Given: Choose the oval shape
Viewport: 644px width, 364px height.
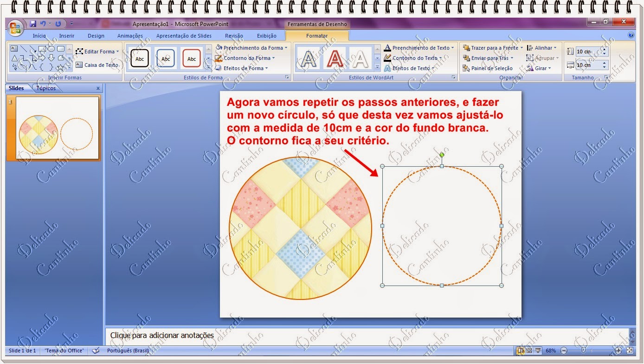Looking at the screenshot, I should (52, 48).
